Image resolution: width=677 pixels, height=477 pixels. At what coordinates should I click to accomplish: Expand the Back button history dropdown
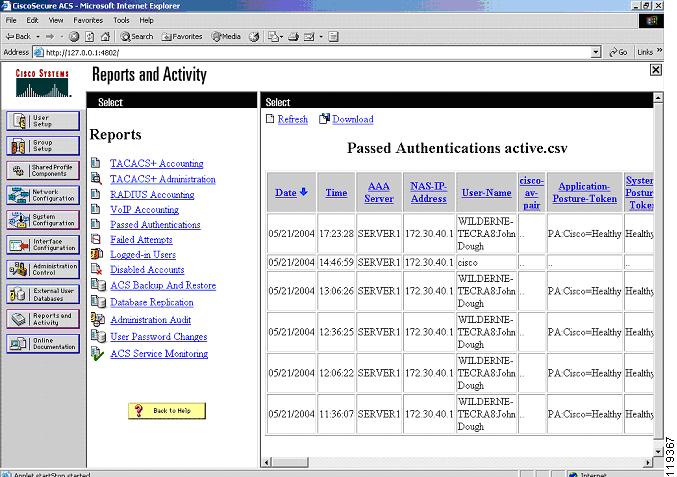click(x=38, y=37)
